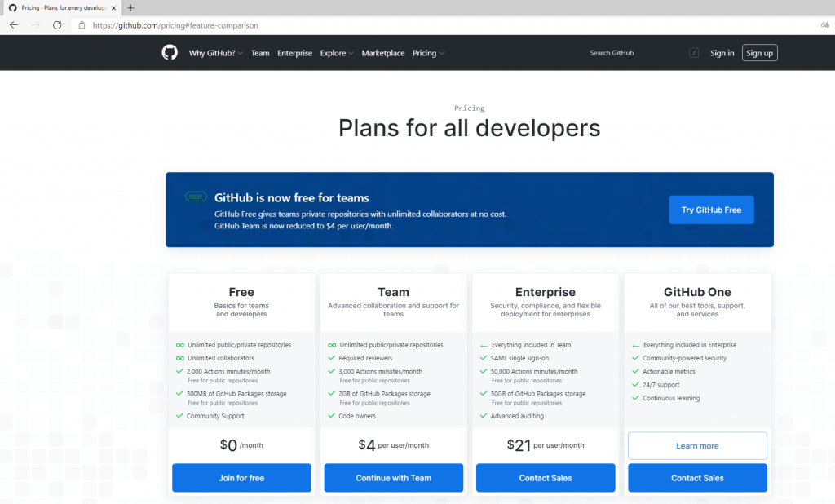This screenshot has width=835, height=504.
Task: Click checkmark beside SAML single sign-on
Action: (484, 358)
